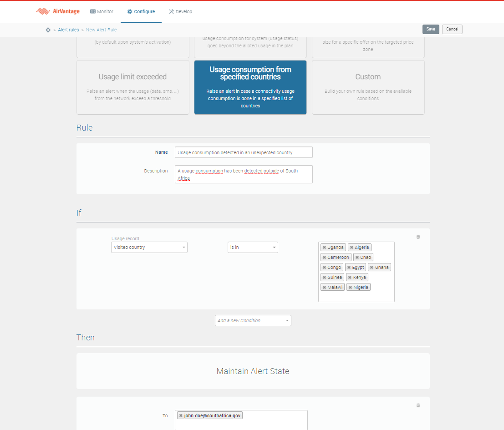Open the Monitor tab
This screenshot has width=504, height=430.
[102, 11]
